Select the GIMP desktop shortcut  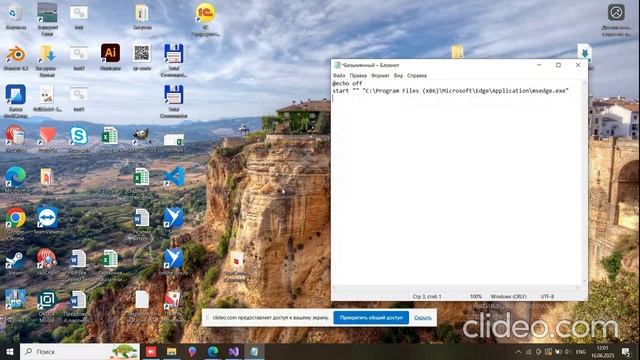coord(142,140)
